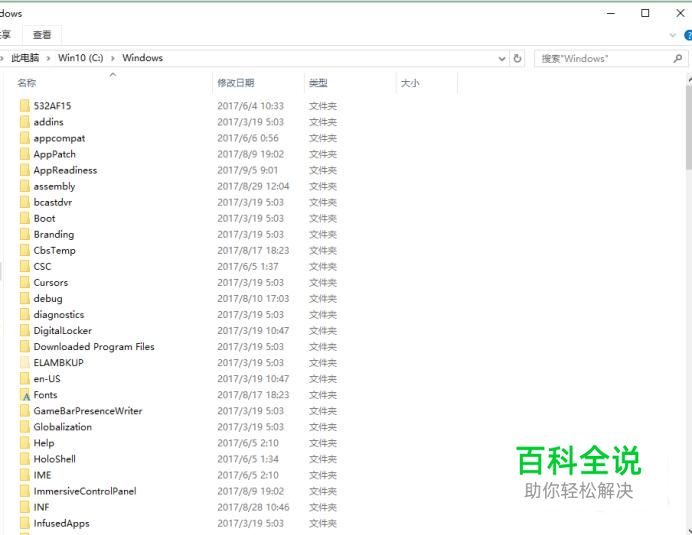The image size is (692, 535).
Task: Select the InfusedApps folder name
Action: pyautogui.click(x=61, y=523)
